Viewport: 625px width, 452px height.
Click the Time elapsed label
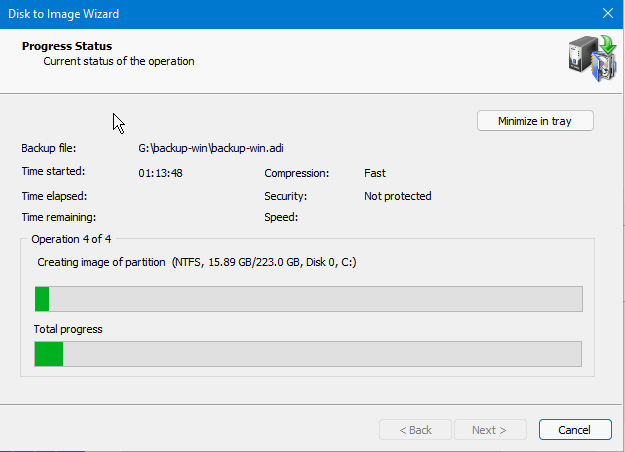tap(54, 196)
